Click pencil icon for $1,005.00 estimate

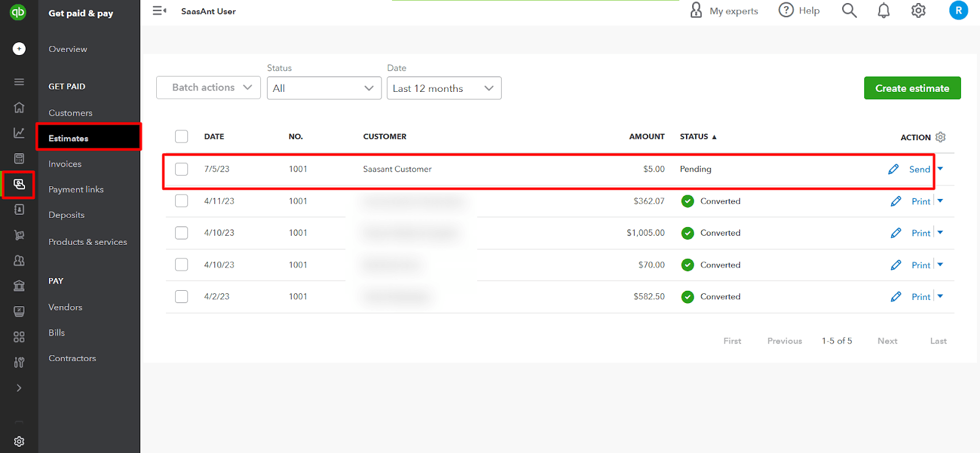pyautogui.click(x=896, y=233)
